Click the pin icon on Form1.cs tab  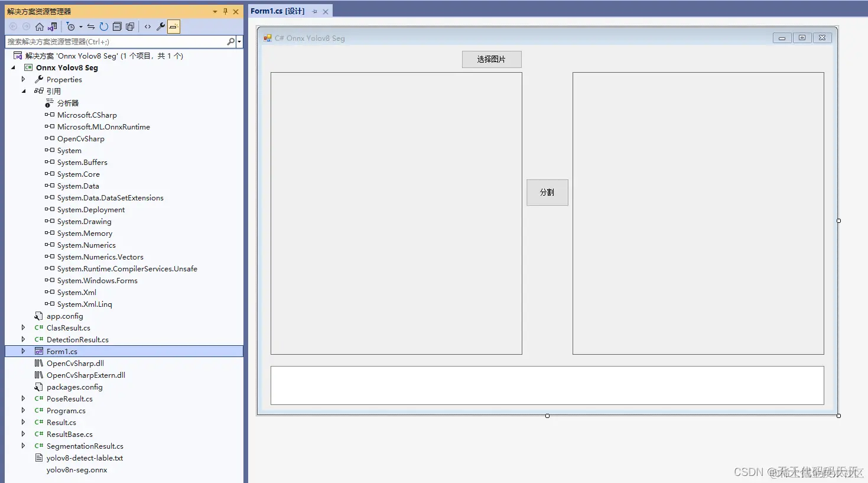coord(314,11)
